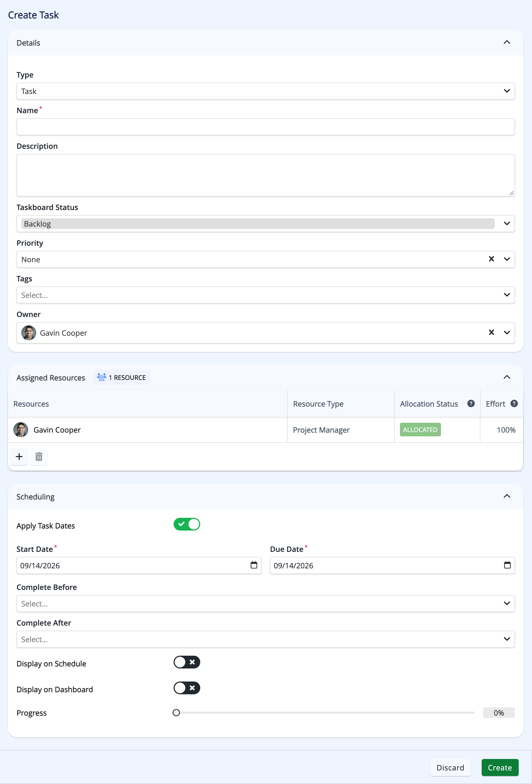Screen dimensions: 532x784
Task: Click the Name input field
Action: [265, 127]
